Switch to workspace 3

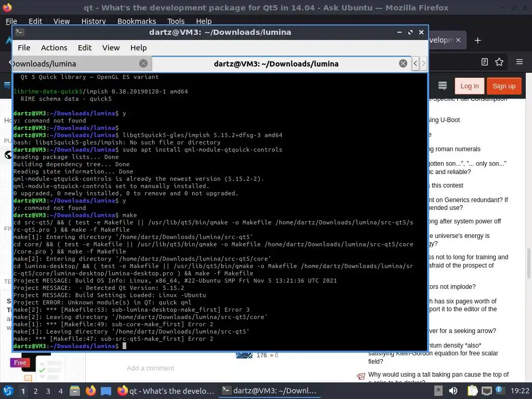(48, 391)
